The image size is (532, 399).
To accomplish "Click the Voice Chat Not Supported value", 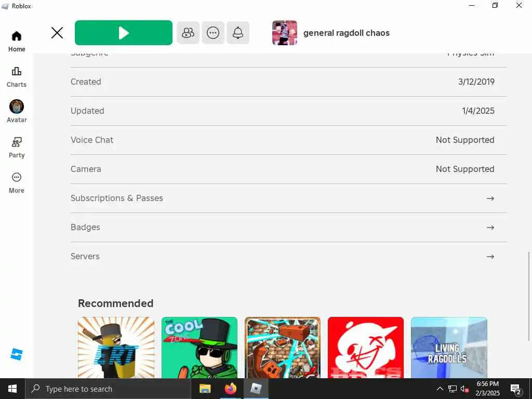I will (x=465, y=140).
